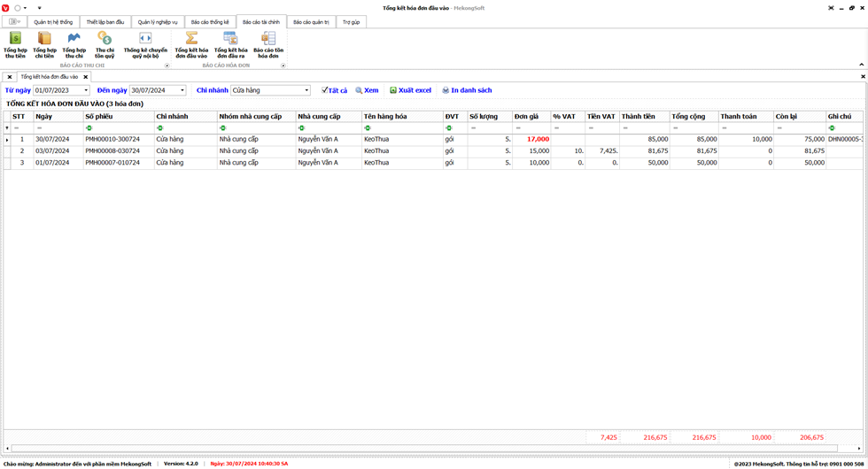The height and width of the screenshot is (469, 868).
Task: Open the Chi nhánh combo box
Action: 306,90
